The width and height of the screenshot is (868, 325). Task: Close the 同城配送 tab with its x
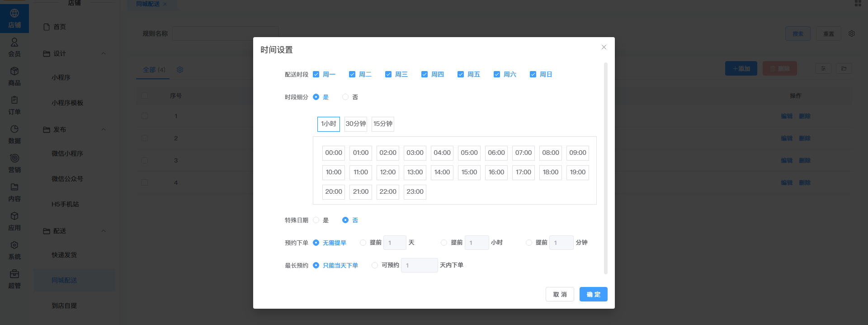pos(165,4)
